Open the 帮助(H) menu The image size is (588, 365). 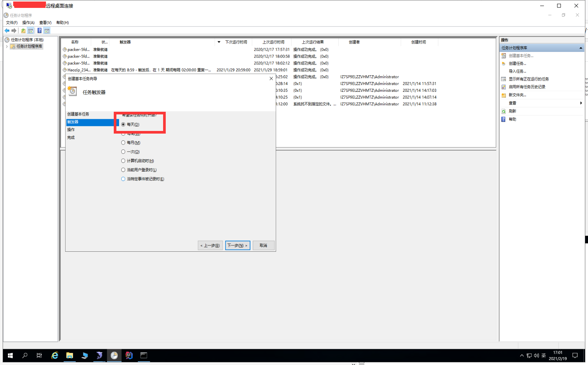(62, 23)
